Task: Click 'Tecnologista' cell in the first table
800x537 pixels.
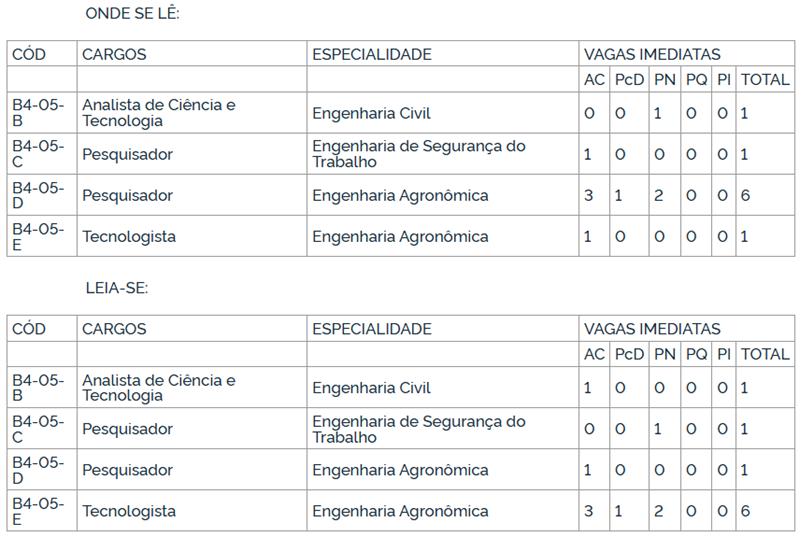Action: point(129,237)
